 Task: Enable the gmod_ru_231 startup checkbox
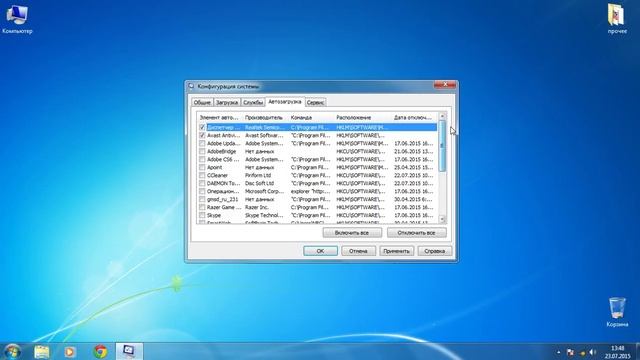[202, 199]
